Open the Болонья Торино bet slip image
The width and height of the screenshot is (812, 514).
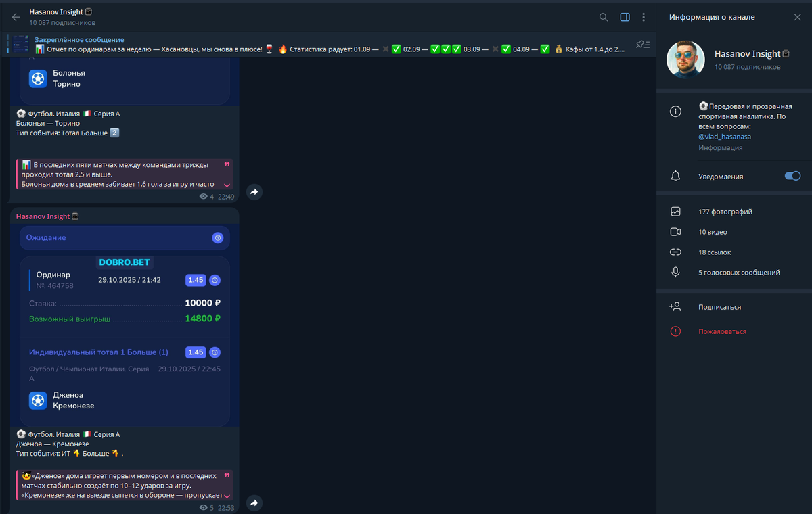click(125, 81)
